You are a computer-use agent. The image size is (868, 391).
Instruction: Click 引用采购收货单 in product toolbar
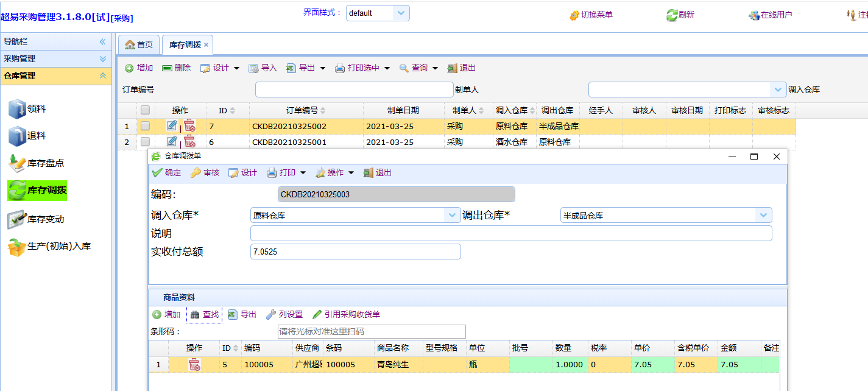pyautogui.click(x=346, y=315)
